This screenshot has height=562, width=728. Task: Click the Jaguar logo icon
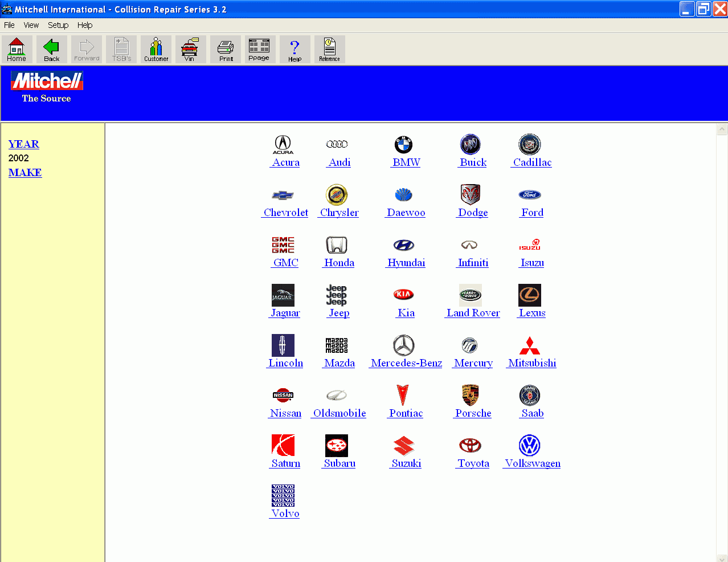(x=283, y=295)
